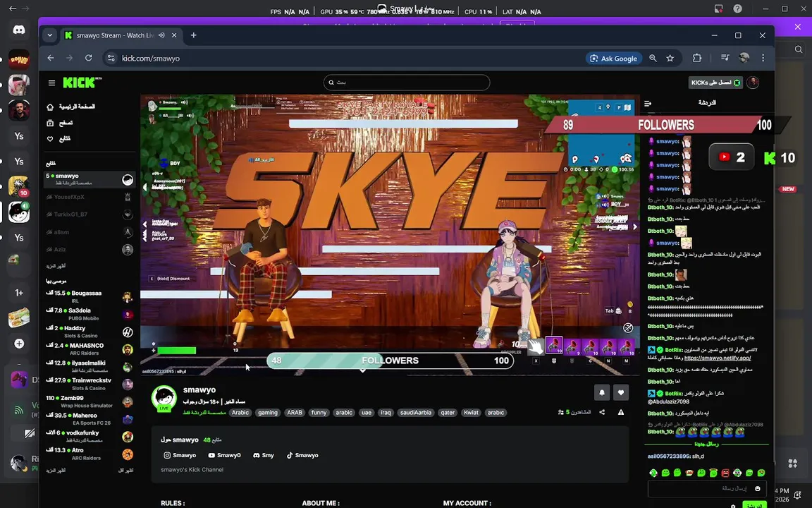
Task: Click the smawyo.netlify.app link in chat
Action: pos(718,358)
